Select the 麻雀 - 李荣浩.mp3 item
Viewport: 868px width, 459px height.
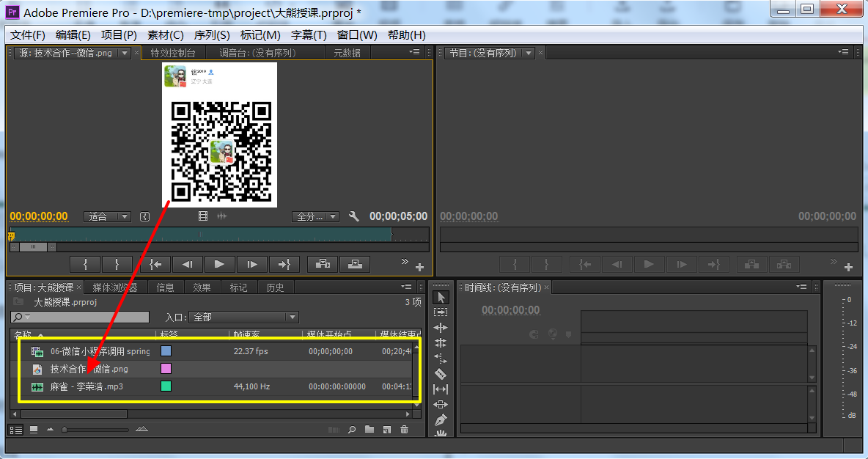(x=87, y=386)
